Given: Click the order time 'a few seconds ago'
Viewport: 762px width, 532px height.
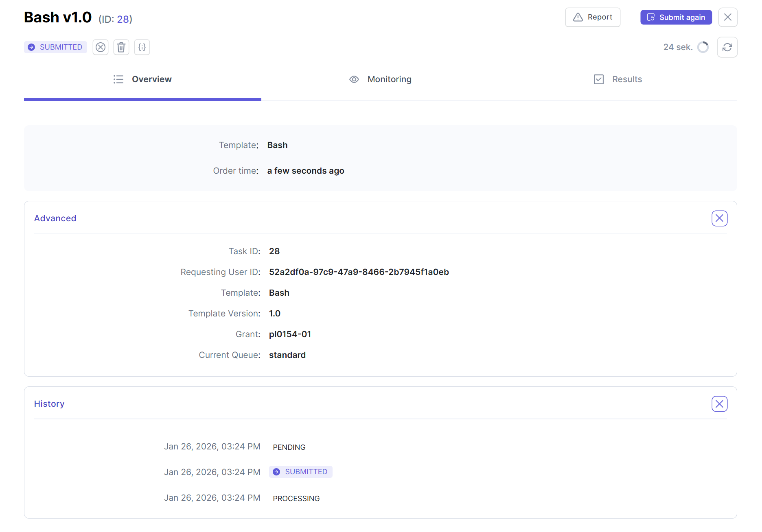Looking at the screenshot, I should (306, 171).
